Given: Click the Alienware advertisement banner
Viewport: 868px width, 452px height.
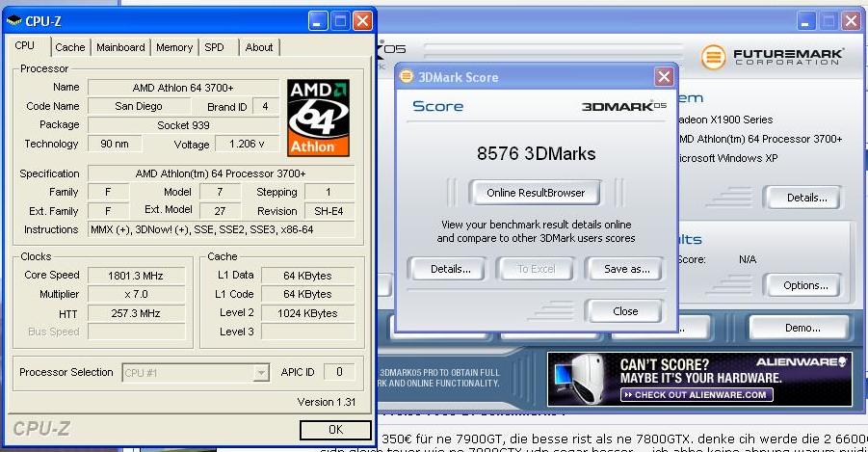Looking at the screenshot, I should pos(699,380).
